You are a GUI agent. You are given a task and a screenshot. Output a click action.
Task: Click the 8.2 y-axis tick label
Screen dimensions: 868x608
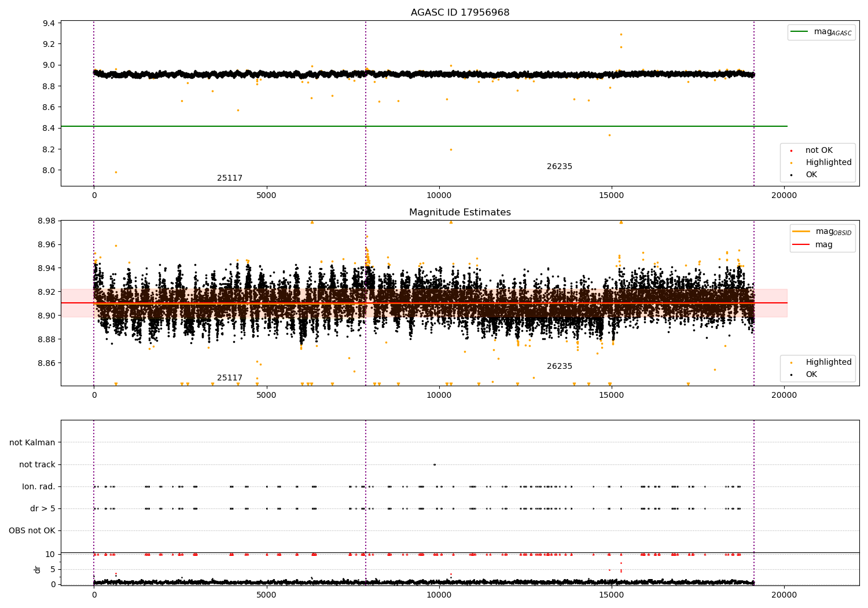click(x=49, y=149)
